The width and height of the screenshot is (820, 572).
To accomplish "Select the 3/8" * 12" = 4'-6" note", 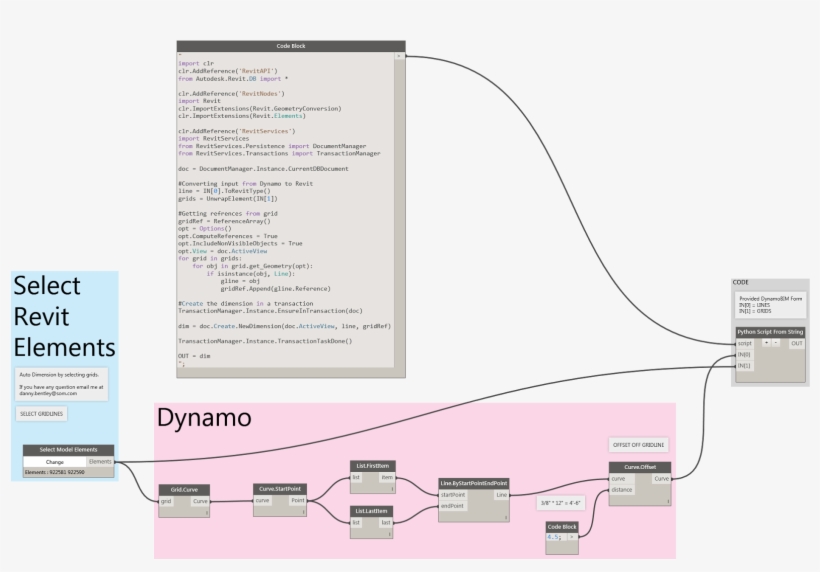I will 560,503.
